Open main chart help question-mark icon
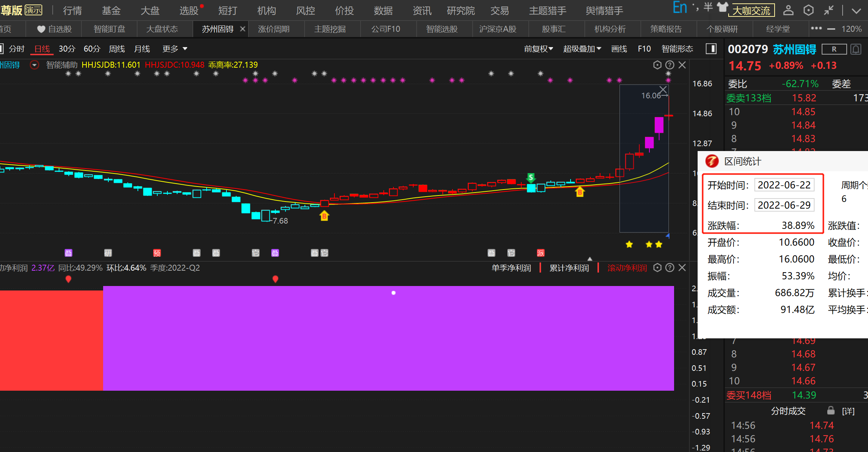Screen dimensions: 868x452 [670, 65]
